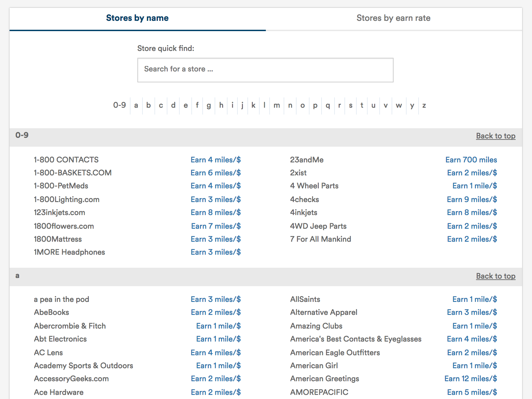Jump to letter d in alphabet index
The image size is (532, 399).
[x=173, y=105]
